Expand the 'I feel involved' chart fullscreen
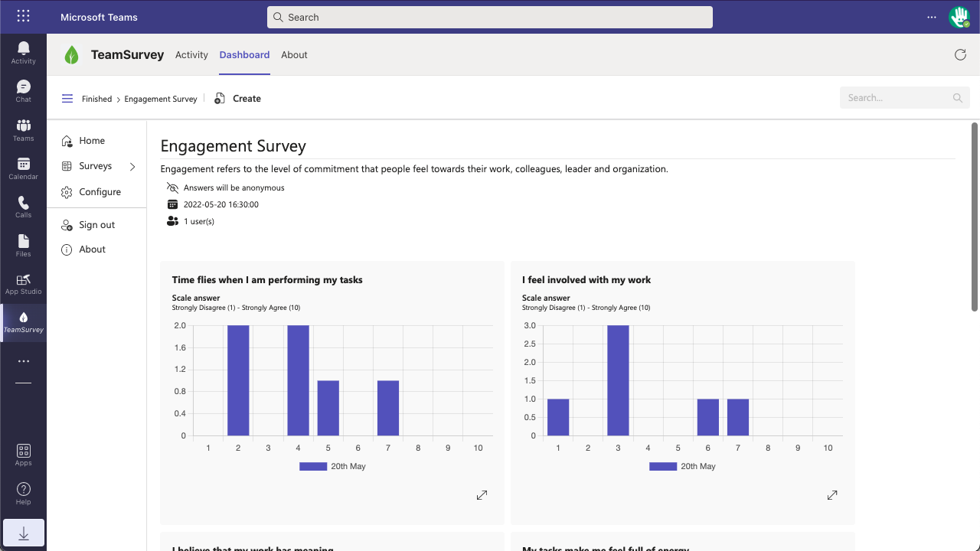This screenshot has width=980, height=551. 832,495
